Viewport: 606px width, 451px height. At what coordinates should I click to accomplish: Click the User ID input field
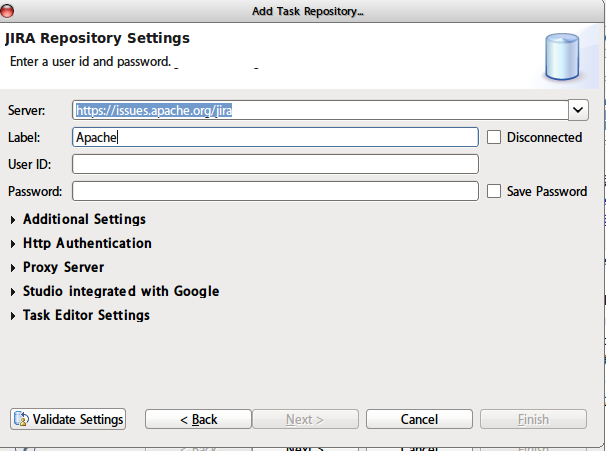(x=276, y=164)
